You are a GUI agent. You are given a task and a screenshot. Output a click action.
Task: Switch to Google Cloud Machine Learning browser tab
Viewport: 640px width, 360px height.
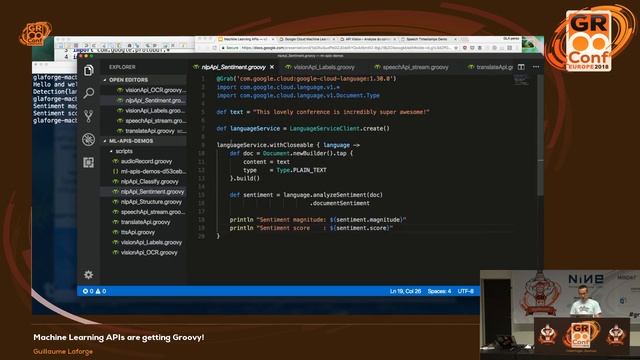pyautogui.click(x=307, y=39)
